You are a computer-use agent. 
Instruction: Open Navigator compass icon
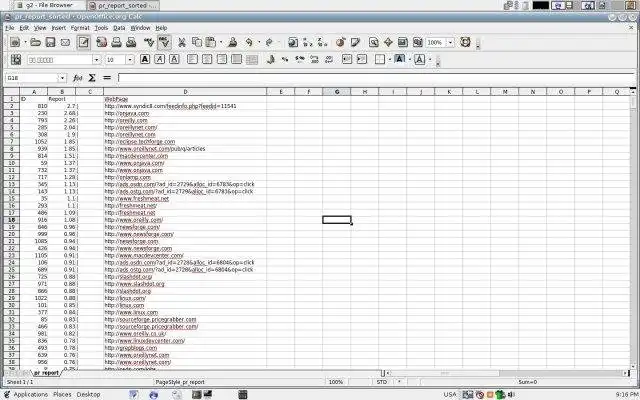point(388,42)
